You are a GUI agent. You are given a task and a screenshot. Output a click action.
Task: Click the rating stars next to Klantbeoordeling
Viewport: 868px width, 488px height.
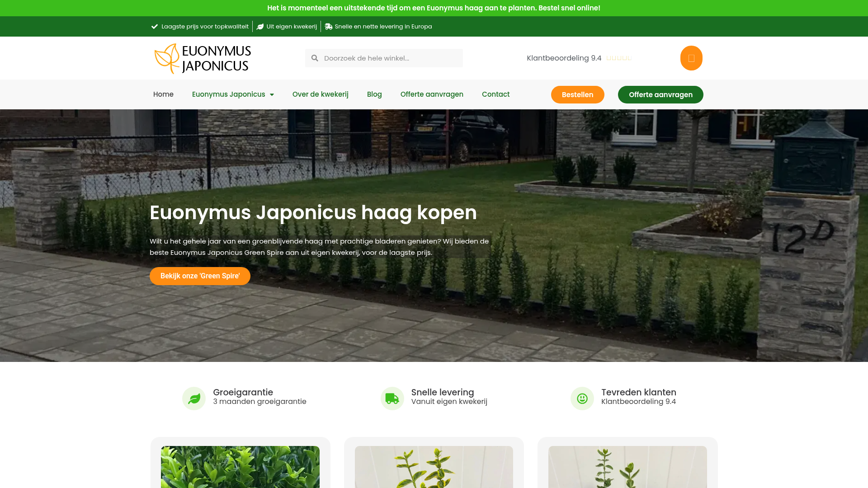pos(619,58)
